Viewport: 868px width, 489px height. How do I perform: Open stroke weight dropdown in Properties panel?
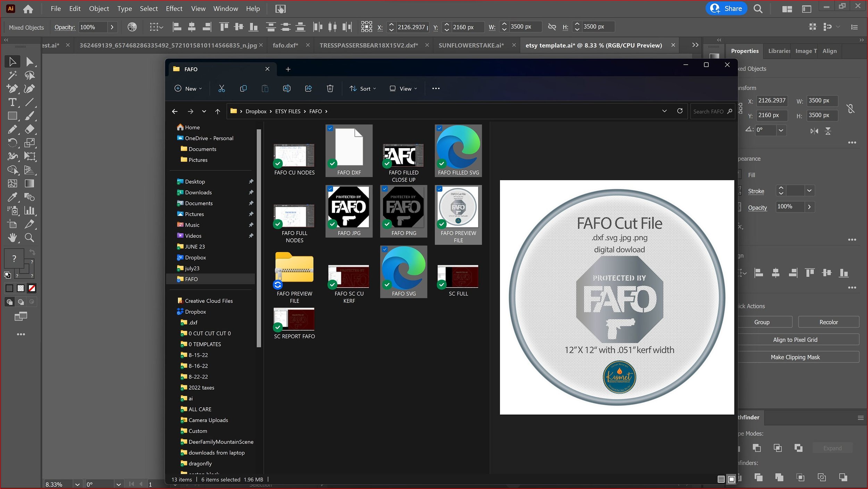[x=809, y=191]
